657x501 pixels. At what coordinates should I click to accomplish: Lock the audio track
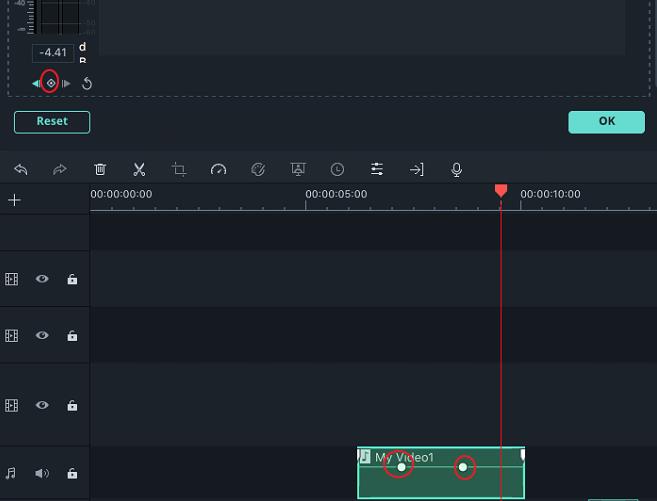tap(72, 473)
